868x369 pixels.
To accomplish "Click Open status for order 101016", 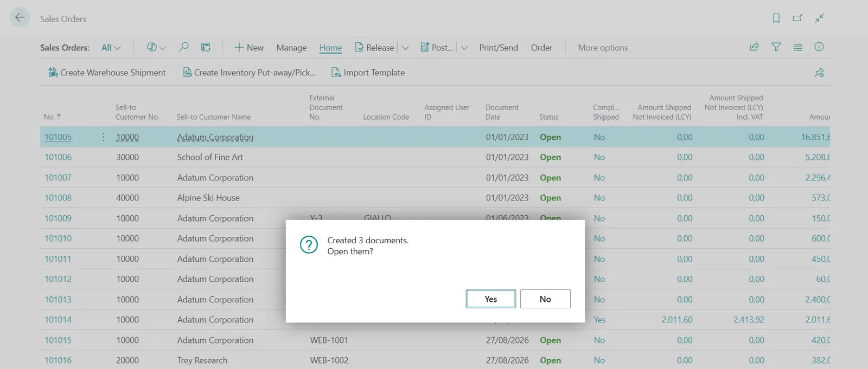I will click(x=551, y=360).
